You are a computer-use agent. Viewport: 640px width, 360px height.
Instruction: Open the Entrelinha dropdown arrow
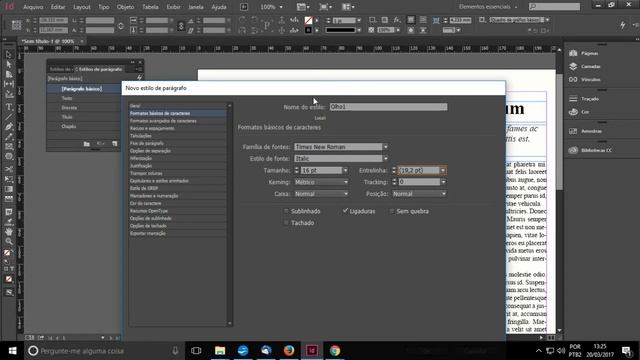443,170
